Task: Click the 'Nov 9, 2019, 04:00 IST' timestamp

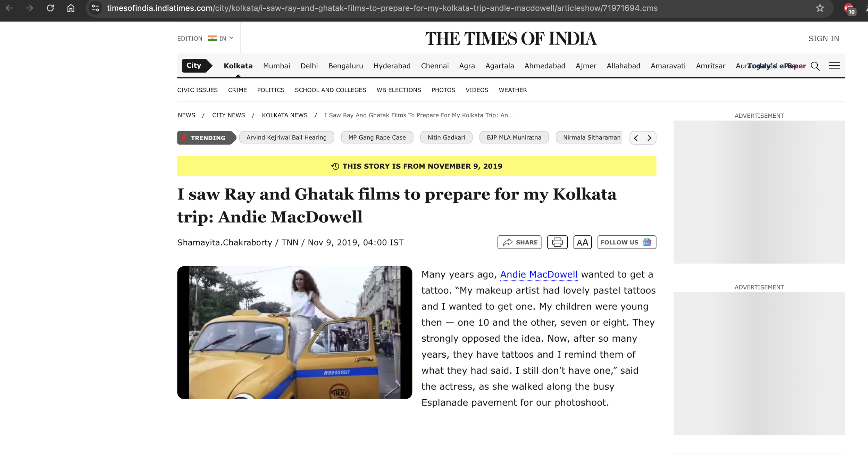Action: click(x=356, y=242)
